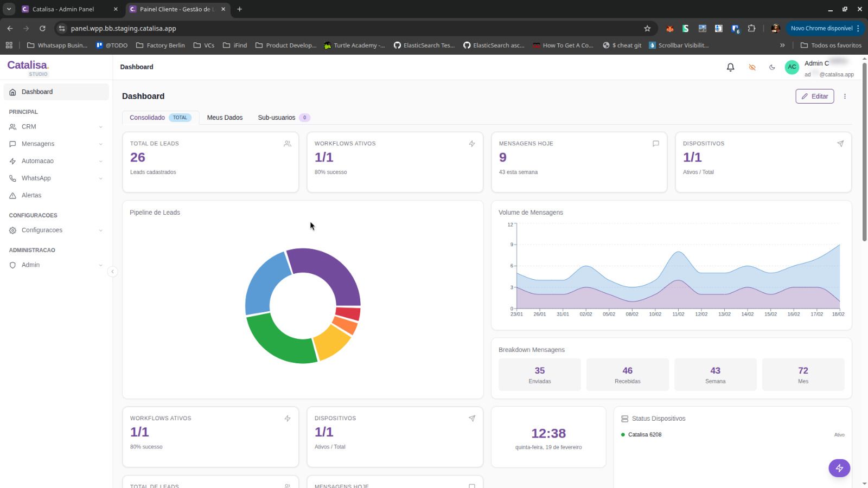Switch to the Sub-usuarios tab

click(x=277, y=117)
